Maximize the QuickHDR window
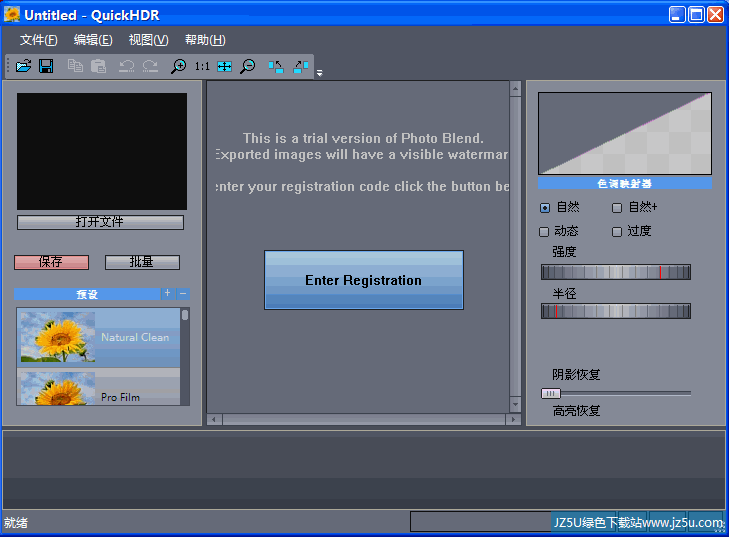Screen dimensions: 729x537 (x=696, y=14)
